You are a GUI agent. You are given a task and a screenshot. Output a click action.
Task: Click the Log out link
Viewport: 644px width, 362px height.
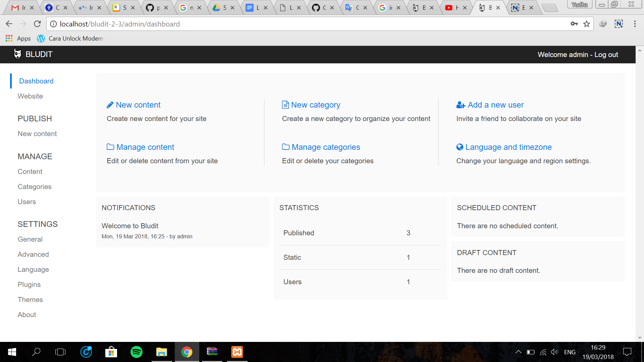pyautogui.click(x=606, y=55)
